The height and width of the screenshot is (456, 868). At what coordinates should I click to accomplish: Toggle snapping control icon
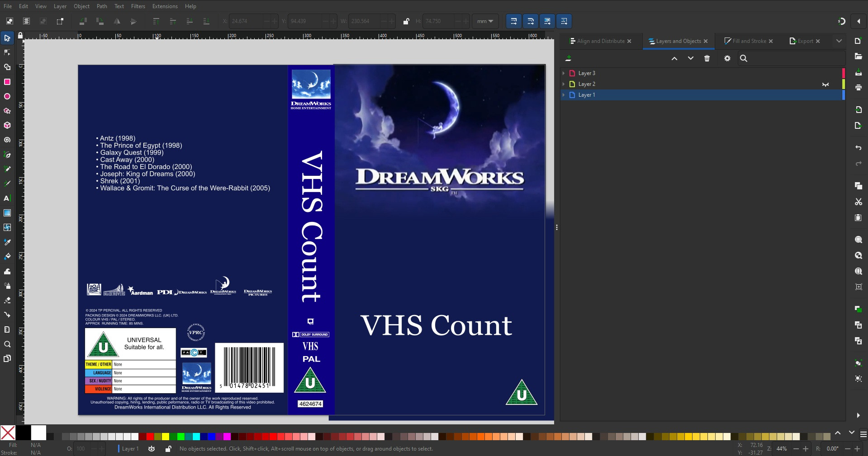[x=841, y=21]
